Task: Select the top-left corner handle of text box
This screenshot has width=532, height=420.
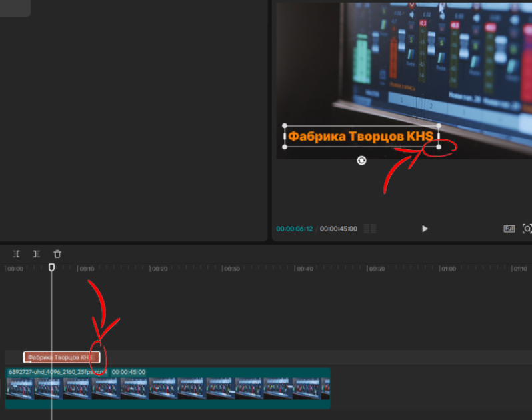Action: tap(285, 126)
